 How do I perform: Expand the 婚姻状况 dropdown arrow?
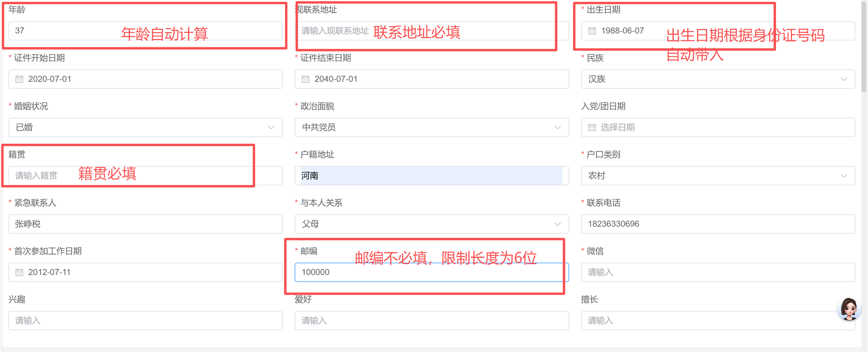[271, 127]
